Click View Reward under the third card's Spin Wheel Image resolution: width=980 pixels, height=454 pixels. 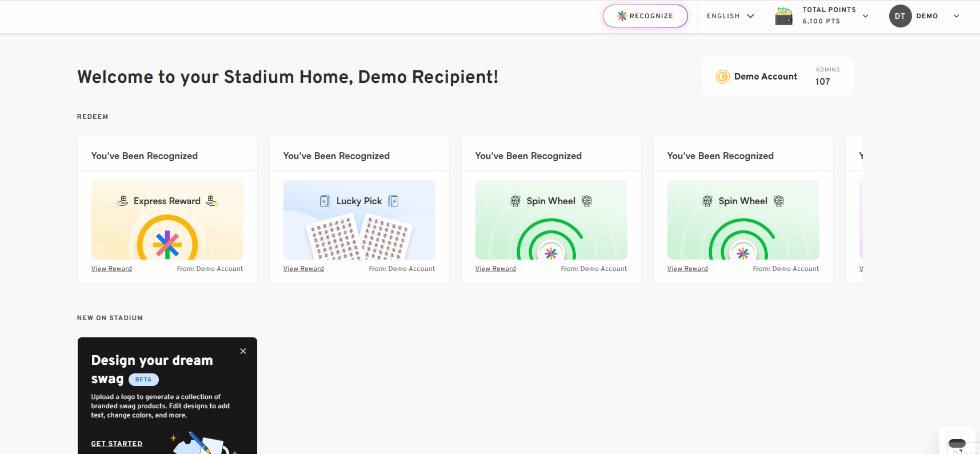pos(495,269)
